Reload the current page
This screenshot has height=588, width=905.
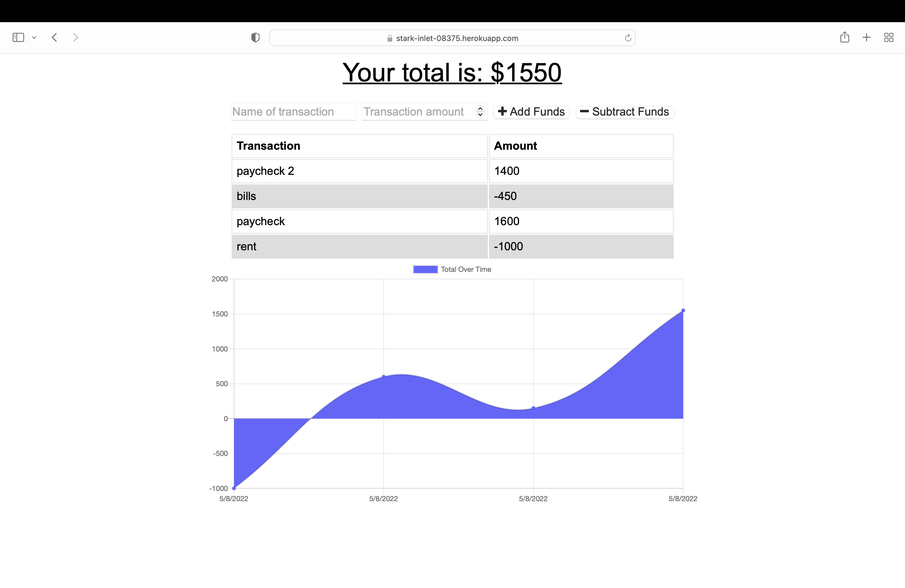point(628,38)
